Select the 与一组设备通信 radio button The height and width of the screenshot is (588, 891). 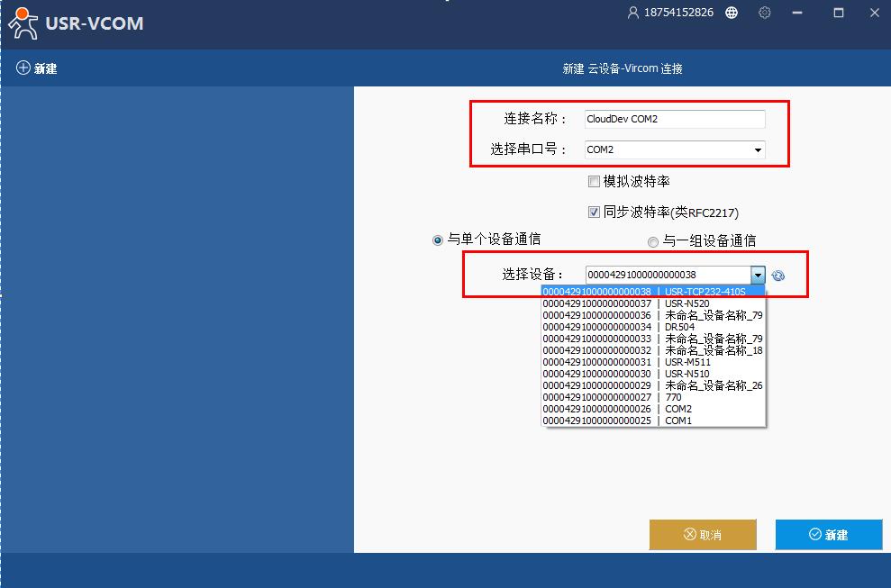[x=653, y=241]
